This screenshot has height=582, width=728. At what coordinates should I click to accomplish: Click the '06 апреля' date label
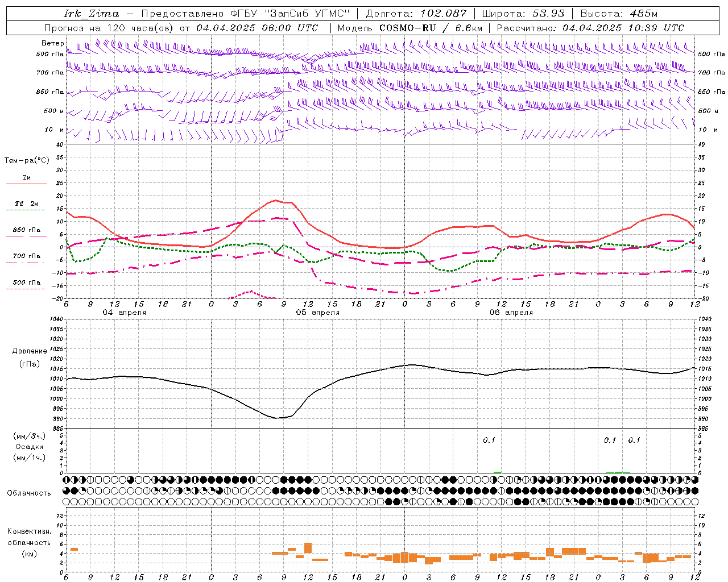pyautogui.click(x=511, y=312)
